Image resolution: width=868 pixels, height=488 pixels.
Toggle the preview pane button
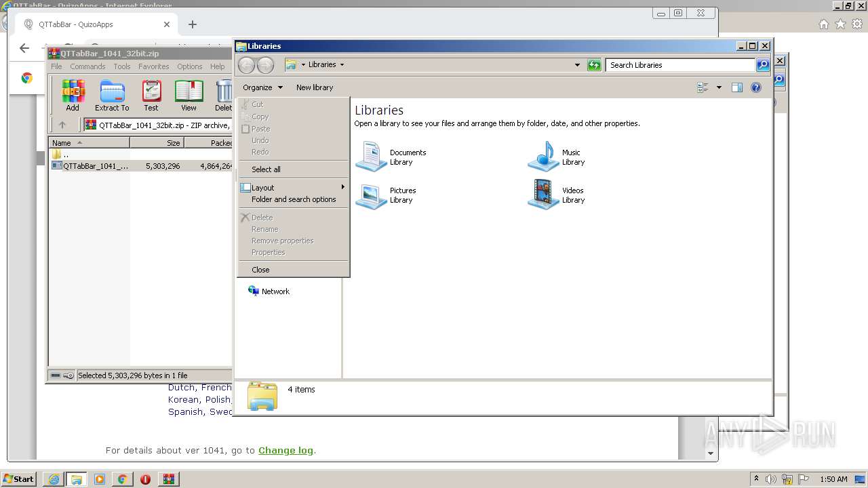[x=737, y=87]
